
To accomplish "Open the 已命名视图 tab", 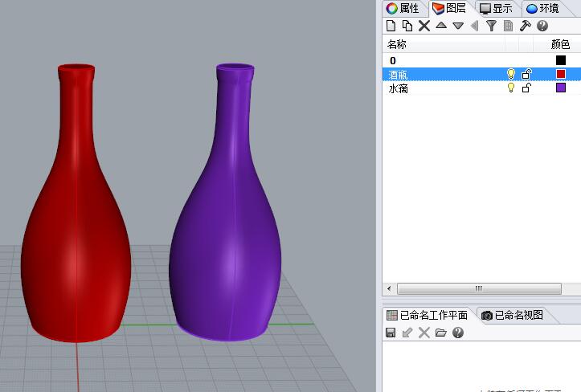I will coord(513,316).
